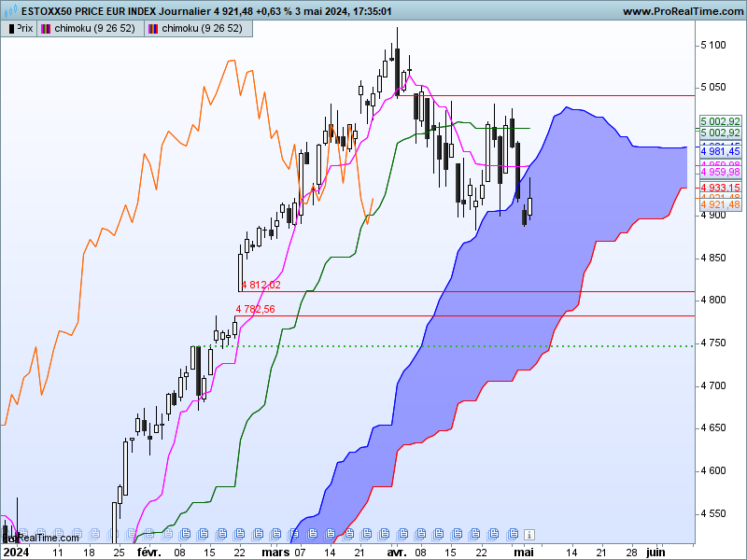747x560 pixels.
Task: Click the 4 600 price axis value
Action: (x=713, y=470)
